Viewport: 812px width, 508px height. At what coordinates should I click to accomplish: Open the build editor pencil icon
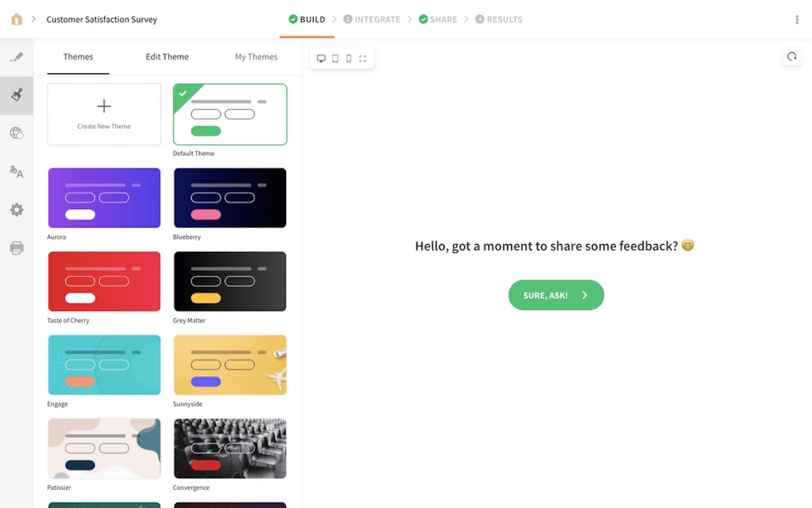tap(16, 57)
